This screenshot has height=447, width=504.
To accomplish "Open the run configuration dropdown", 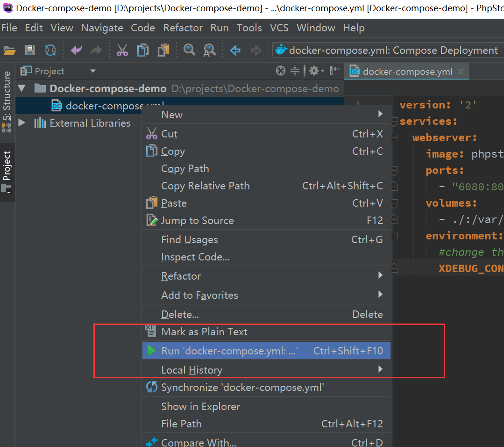I will (387, 50).
